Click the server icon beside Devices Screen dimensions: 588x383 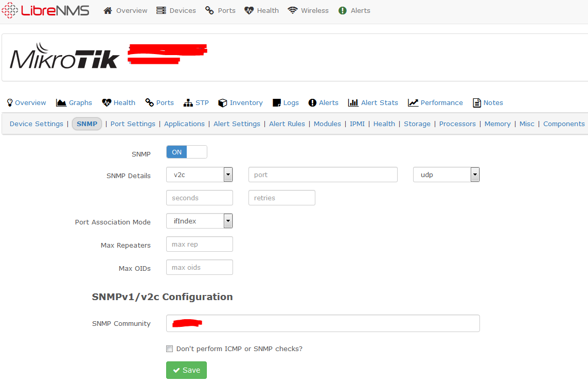pos(161,10)
